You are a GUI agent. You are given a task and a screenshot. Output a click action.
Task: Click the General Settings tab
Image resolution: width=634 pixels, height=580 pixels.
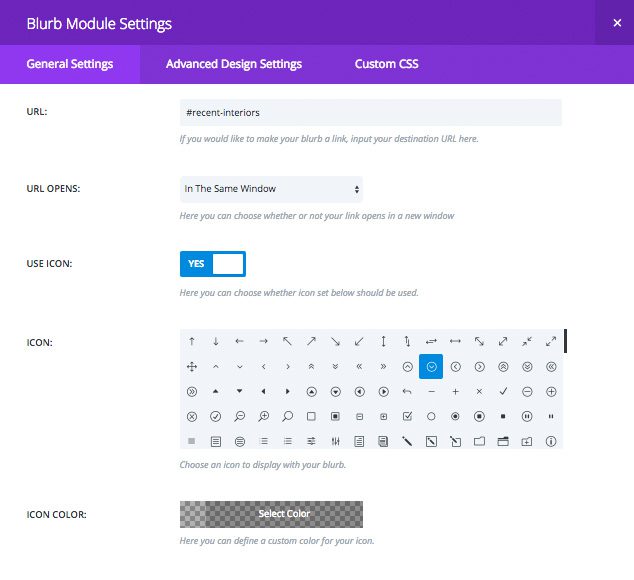click(70, 64)
